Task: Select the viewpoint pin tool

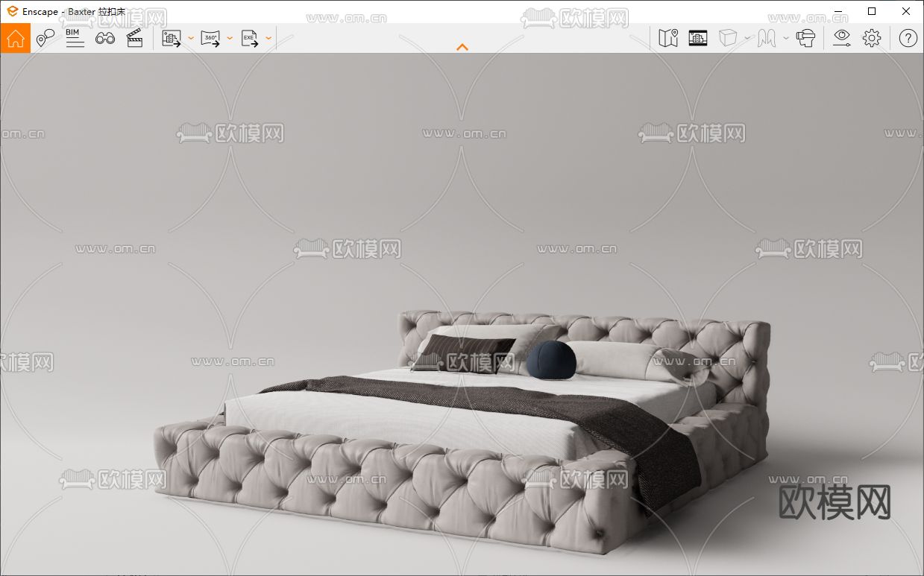Action: click(x=45, y=38)
